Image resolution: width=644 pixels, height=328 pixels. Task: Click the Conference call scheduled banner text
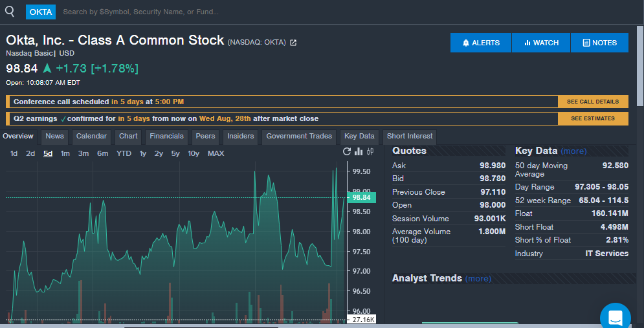coord(98,102)
